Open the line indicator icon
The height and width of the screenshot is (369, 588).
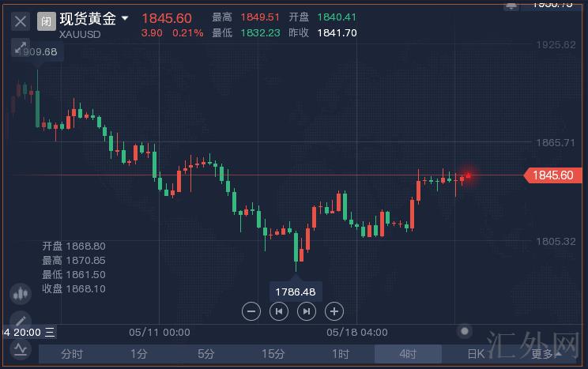click(21, 348)
